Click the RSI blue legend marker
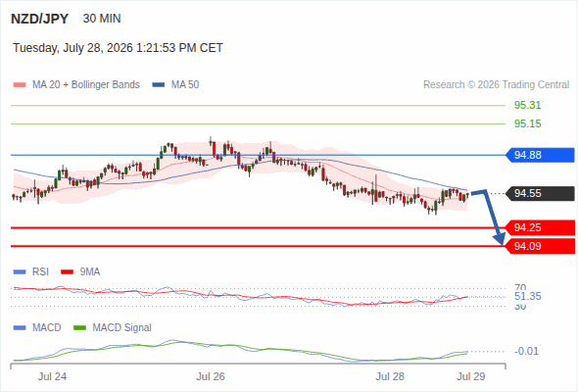Screen dimensions: 578x392 20,272
